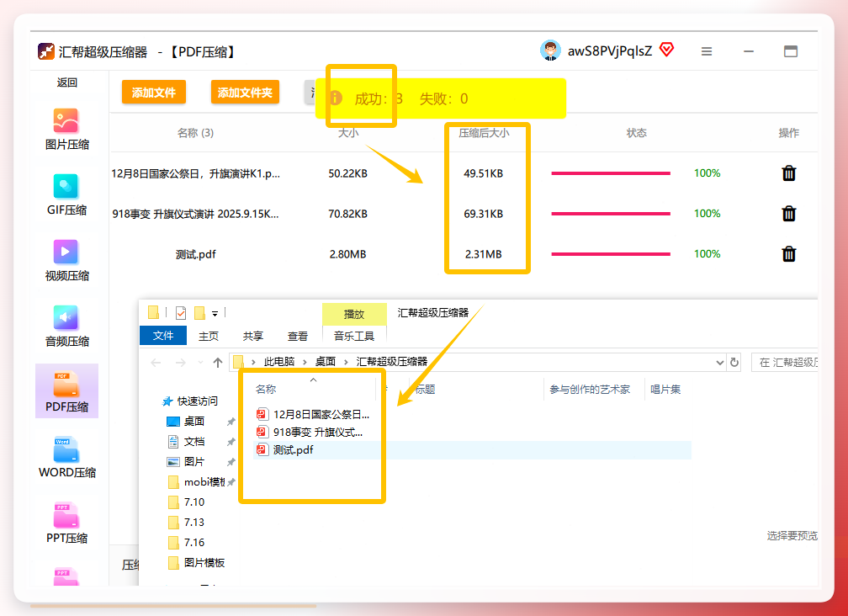The height and width of the screenshot is (616, 848).
Task: Click the 唱片集 column header
Action: pyautogui.click(x=665, y=390)
